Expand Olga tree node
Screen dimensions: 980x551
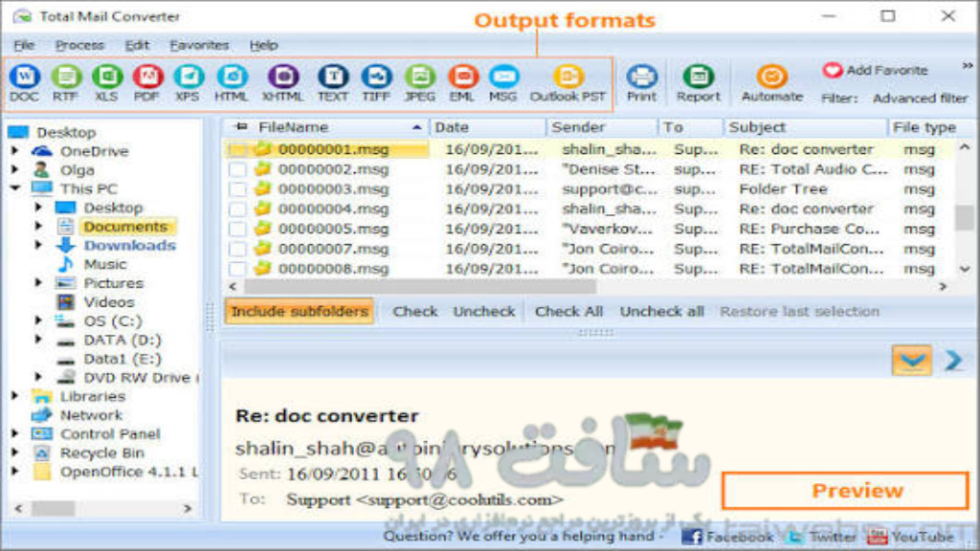tap(15, 169)
